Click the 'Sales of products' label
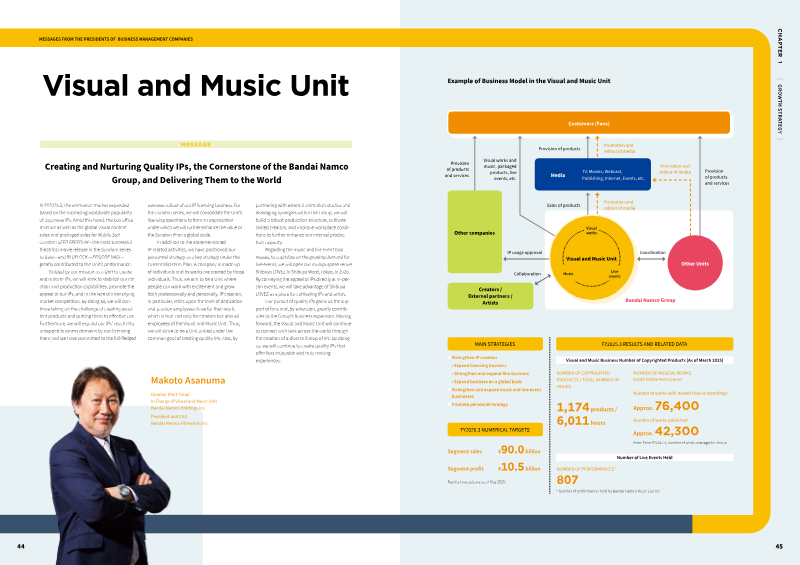This screenshot has height=565, width=800. coord(563,205)
